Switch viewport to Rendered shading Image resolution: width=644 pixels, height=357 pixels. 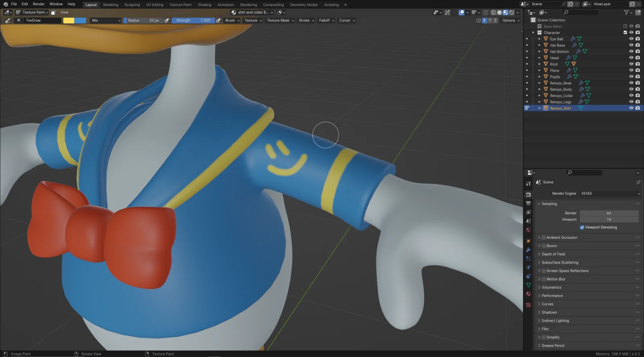512,12
